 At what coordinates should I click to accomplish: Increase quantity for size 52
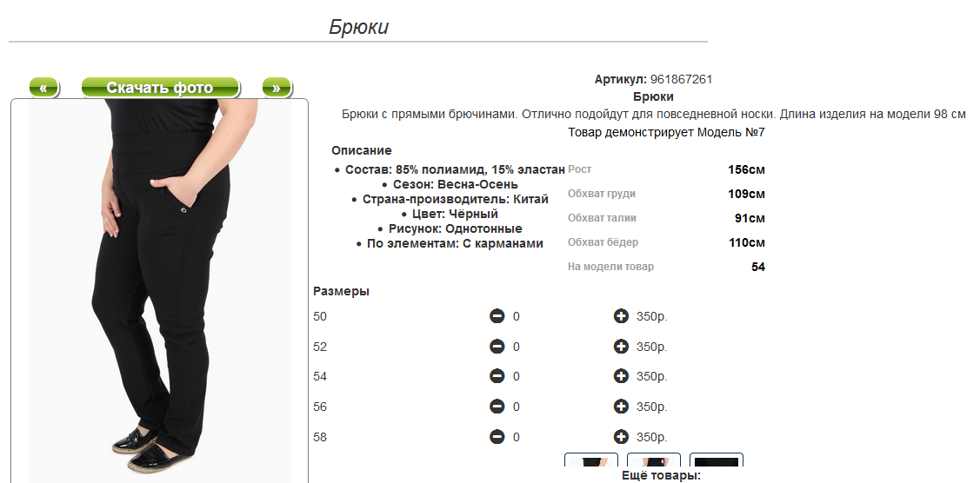tap(621, 347)
